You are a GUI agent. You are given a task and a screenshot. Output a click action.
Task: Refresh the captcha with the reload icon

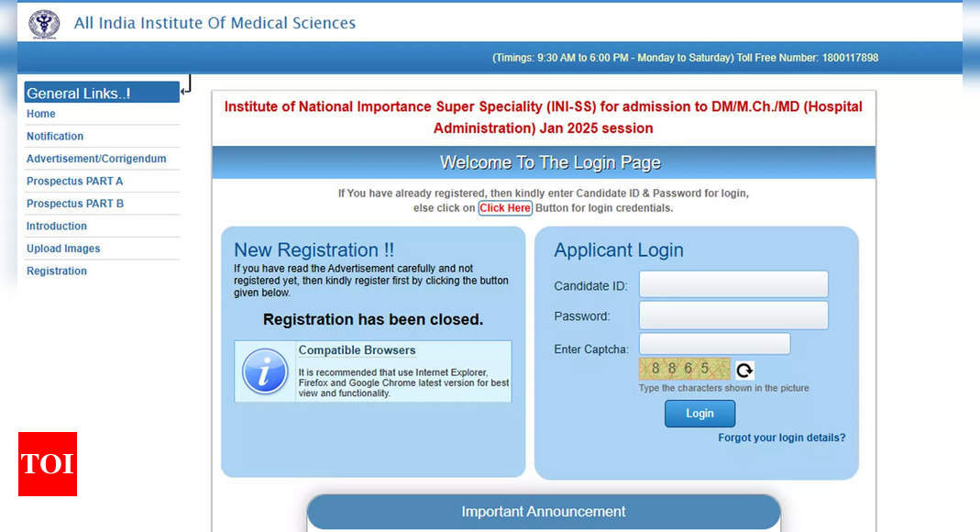[x=743, y=370]
